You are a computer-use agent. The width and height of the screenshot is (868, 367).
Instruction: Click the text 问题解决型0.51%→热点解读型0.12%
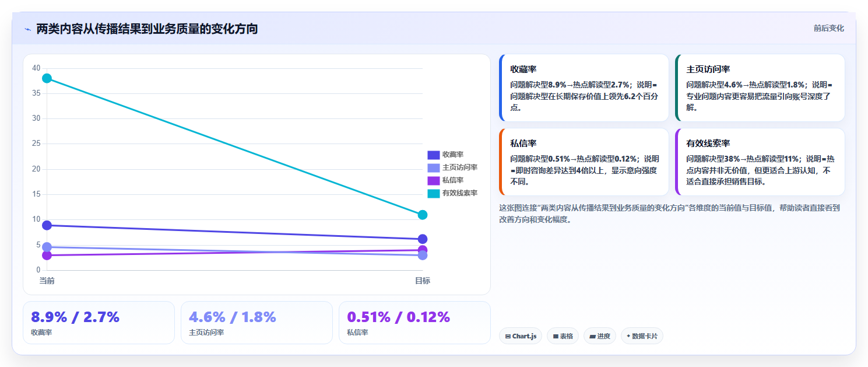click(573, 159)
